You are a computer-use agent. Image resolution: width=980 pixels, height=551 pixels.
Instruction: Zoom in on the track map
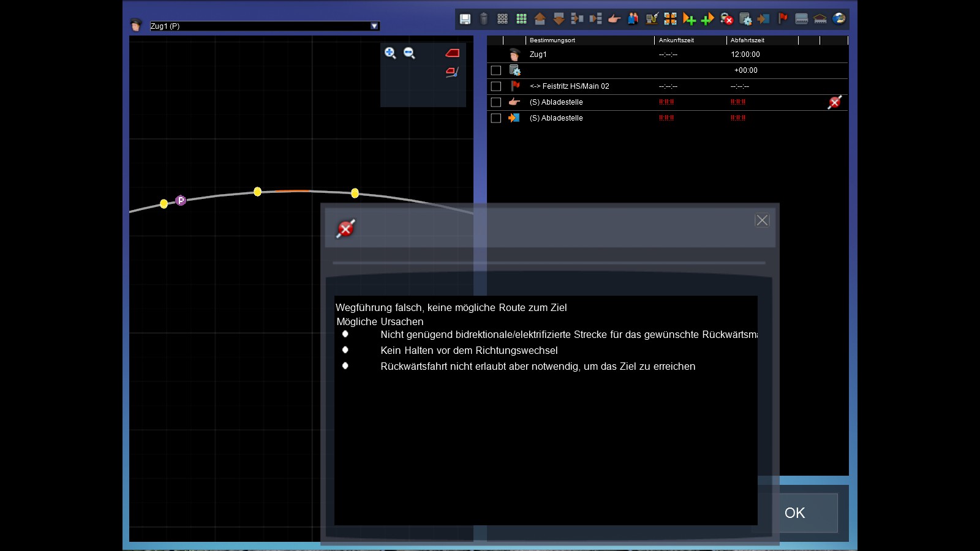click(x=390, y=53)
